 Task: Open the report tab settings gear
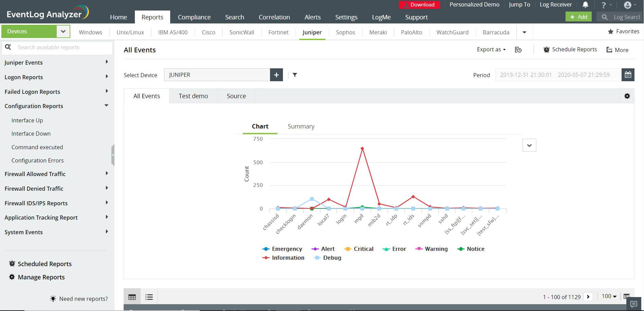(x=627, y=96)
